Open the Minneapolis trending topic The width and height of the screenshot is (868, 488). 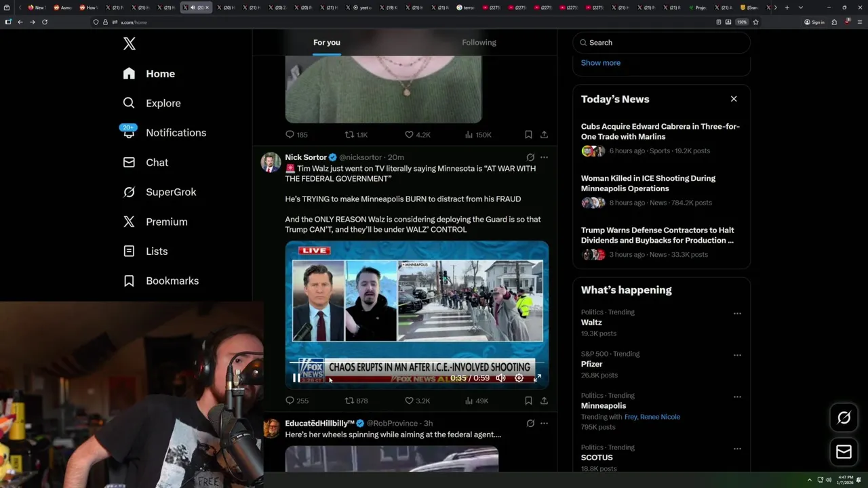click(x=604, y=406)
